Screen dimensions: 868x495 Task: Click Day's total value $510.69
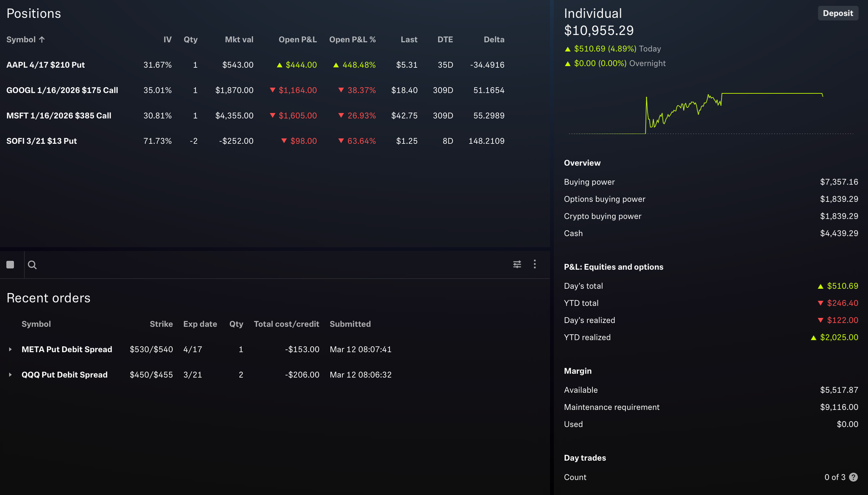click(842, 286)
